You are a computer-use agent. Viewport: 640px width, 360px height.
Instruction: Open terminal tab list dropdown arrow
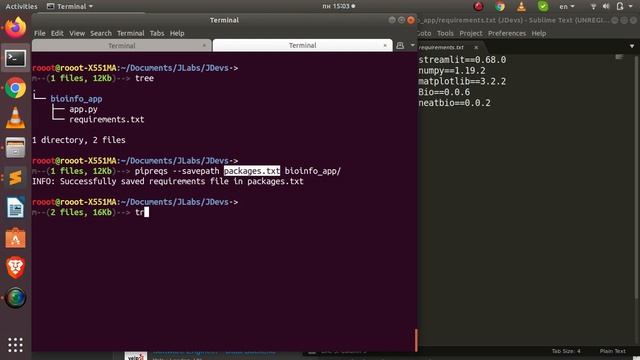point(413,45)
